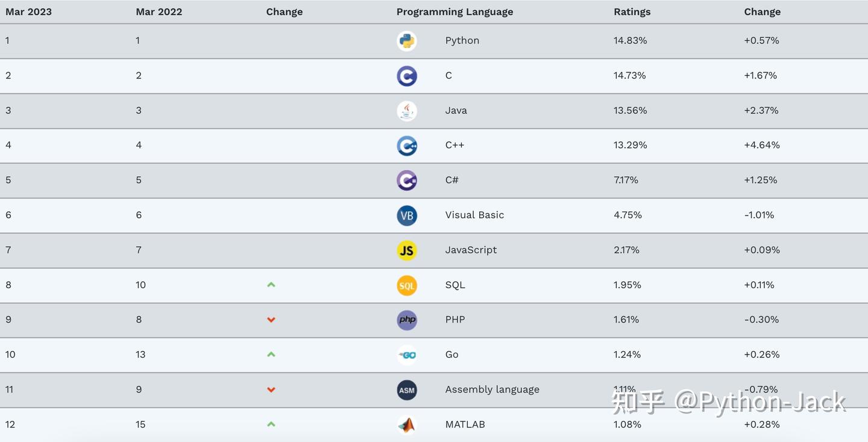The width and height of the screenshot is (868, 442).
Task: Click the Assembly language ASM icon
Action: pyautogui.click(x=407, y=390)
